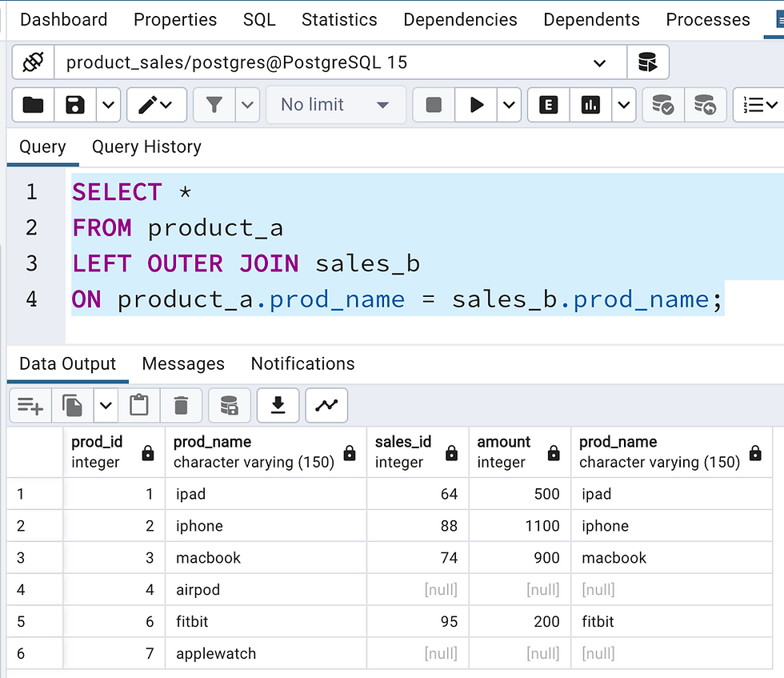This screenshot has height=678, width=784.
Task: Switch to the Properties tab
Action: click(175, 19)
